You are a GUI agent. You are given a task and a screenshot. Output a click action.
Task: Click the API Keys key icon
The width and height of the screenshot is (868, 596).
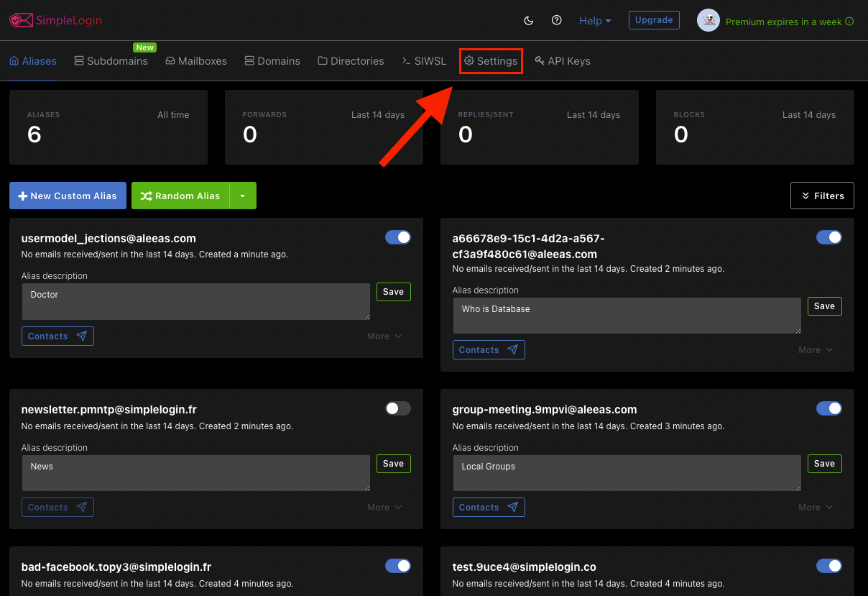pos(541,61)
